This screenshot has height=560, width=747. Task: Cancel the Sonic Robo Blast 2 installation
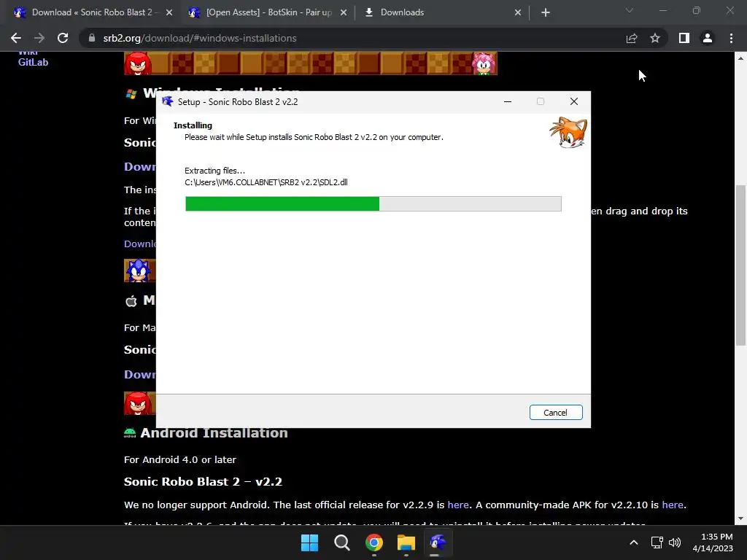click(555, 413)
